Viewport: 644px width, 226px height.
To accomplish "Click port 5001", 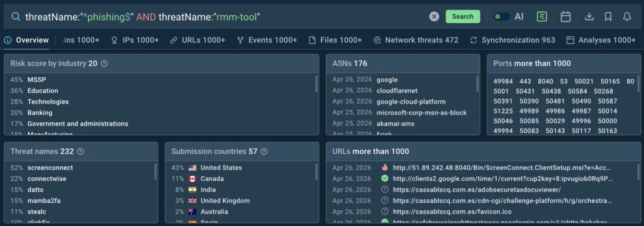I will click(501, 92).
